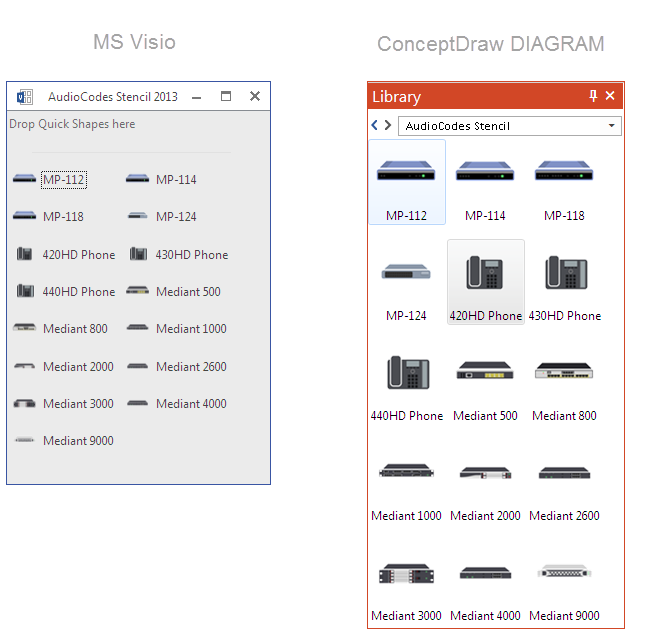Click Mediant 1000 in ConceptDraw Library
This screenshot has height=636, width=647.
pos(406,470)
